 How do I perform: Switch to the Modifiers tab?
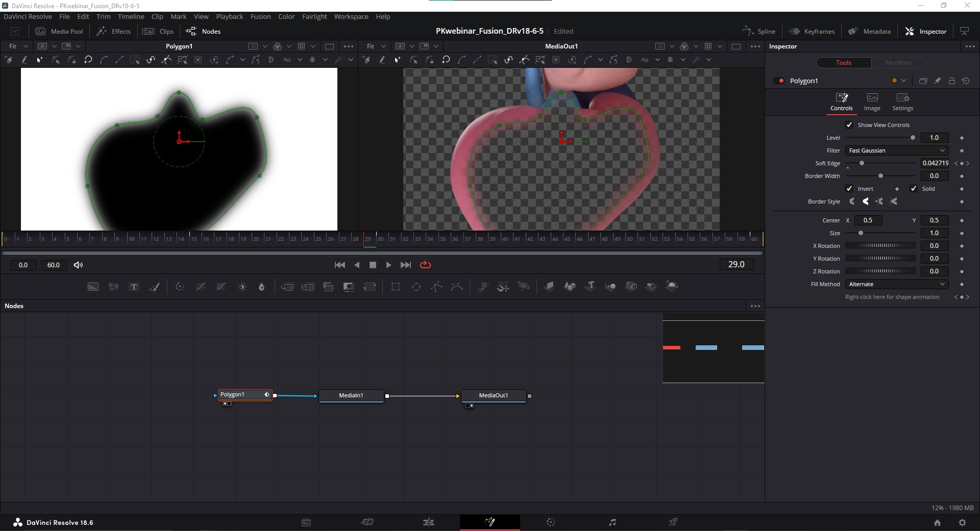coord(899,63)
